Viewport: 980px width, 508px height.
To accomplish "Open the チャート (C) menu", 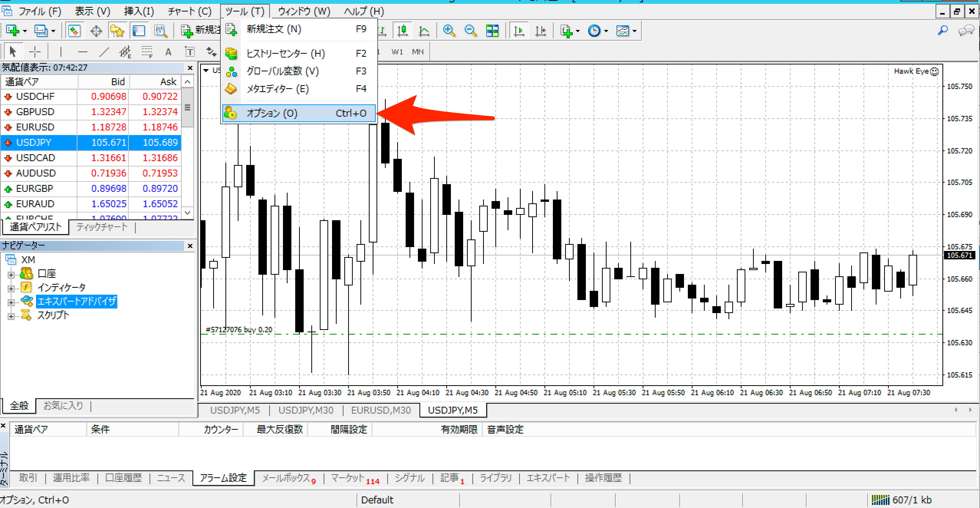I will [x=189, y=12].
